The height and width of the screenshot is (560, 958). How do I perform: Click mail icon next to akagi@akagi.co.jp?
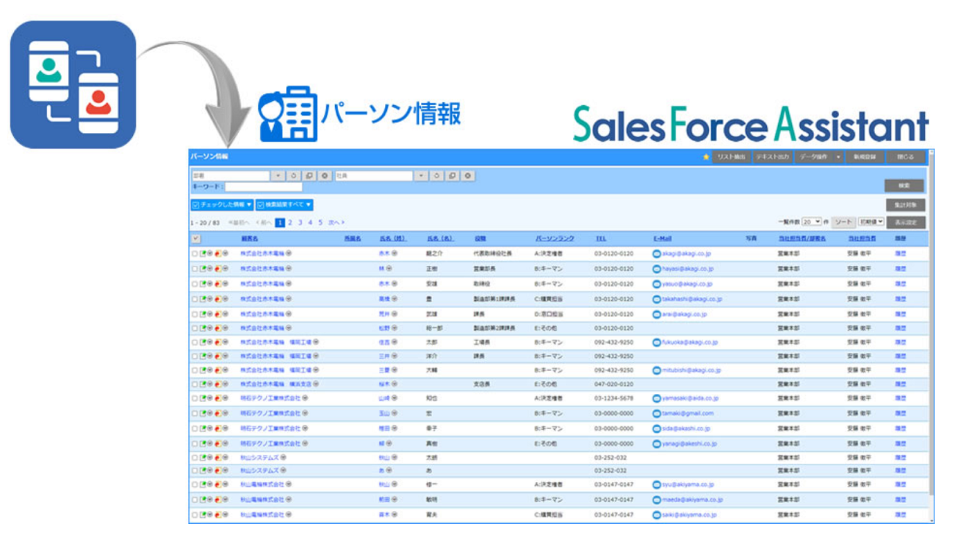[656, 254]
